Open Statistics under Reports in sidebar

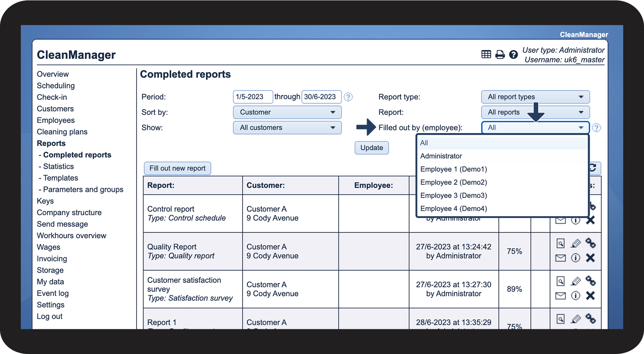pyautogui.click(x=58, y=167)
